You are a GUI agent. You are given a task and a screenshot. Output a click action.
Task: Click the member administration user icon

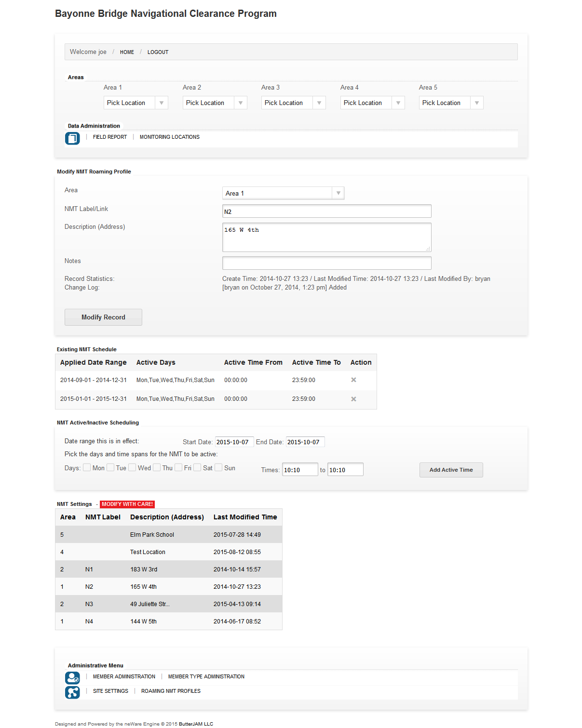click(x=72, y=678)
